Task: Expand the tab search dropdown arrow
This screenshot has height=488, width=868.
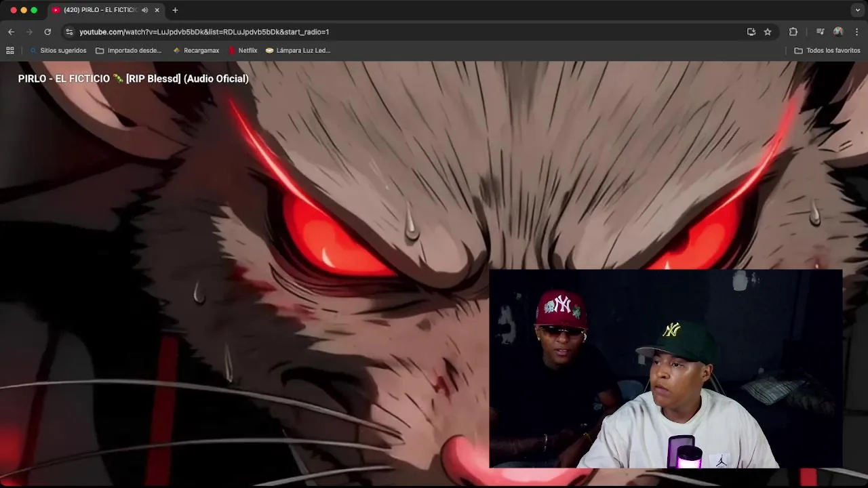Action: click(857, 10)
